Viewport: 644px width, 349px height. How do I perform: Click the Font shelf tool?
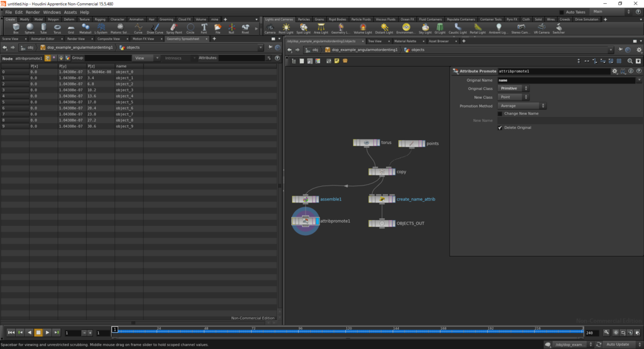pyautogui.click(x=204, y=28)
